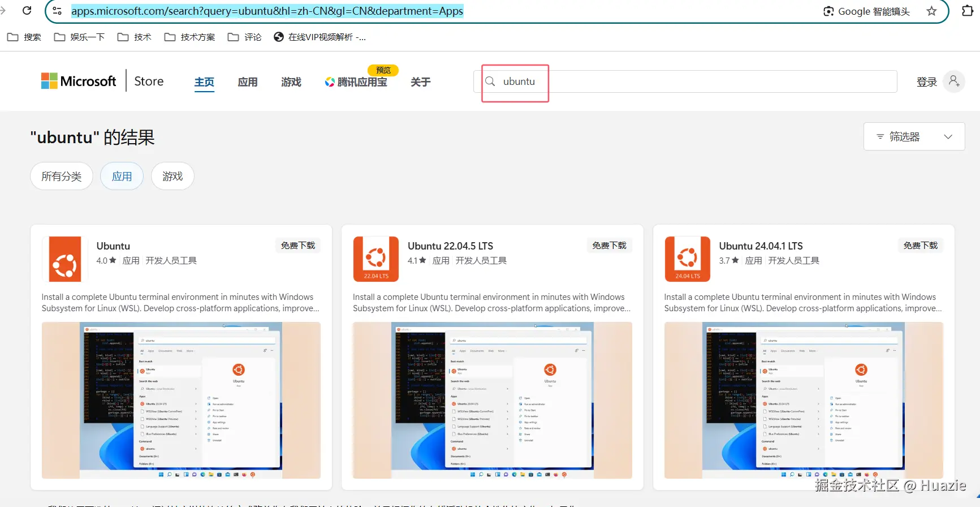Open the 搜索 bookmarks folder
980x507 pixels.
coord(24,37)
